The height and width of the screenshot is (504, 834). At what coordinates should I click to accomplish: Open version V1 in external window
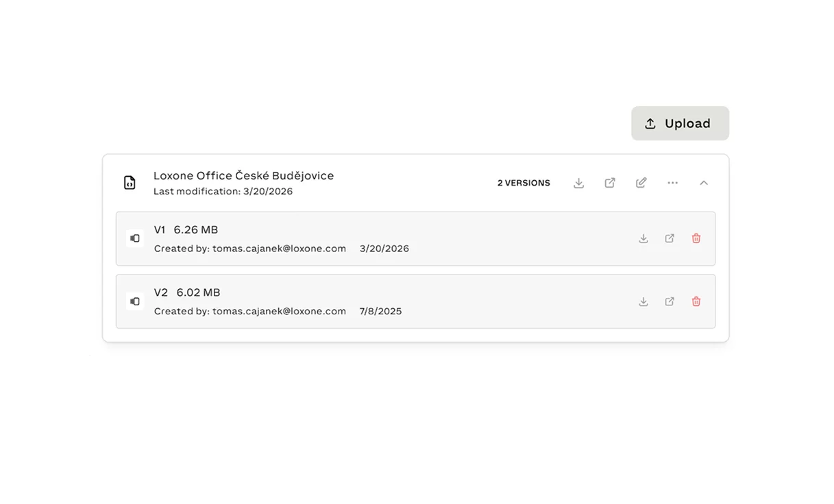[670, 238]
